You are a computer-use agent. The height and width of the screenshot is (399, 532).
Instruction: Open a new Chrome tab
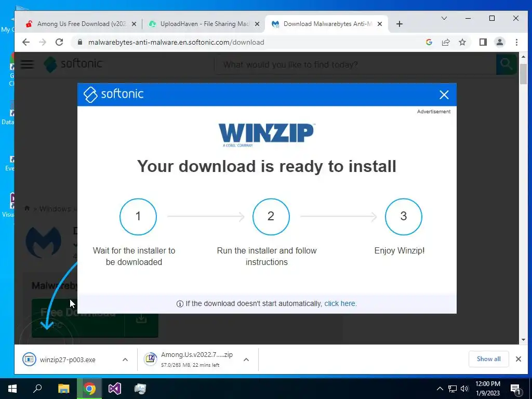tap(400, 24)
